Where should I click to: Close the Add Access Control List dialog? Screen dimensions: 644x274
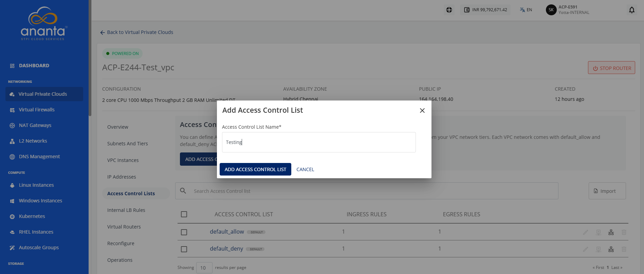click(422, 110)
